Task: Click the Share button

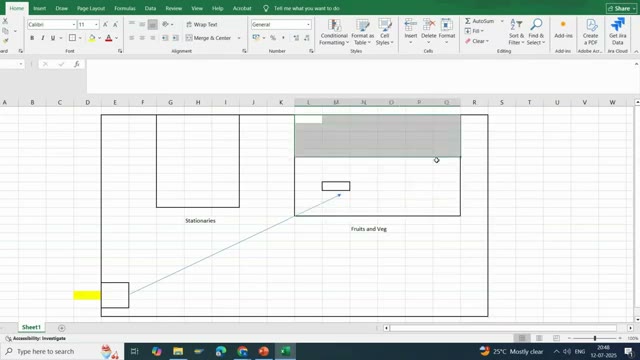Action: (621, 8)
